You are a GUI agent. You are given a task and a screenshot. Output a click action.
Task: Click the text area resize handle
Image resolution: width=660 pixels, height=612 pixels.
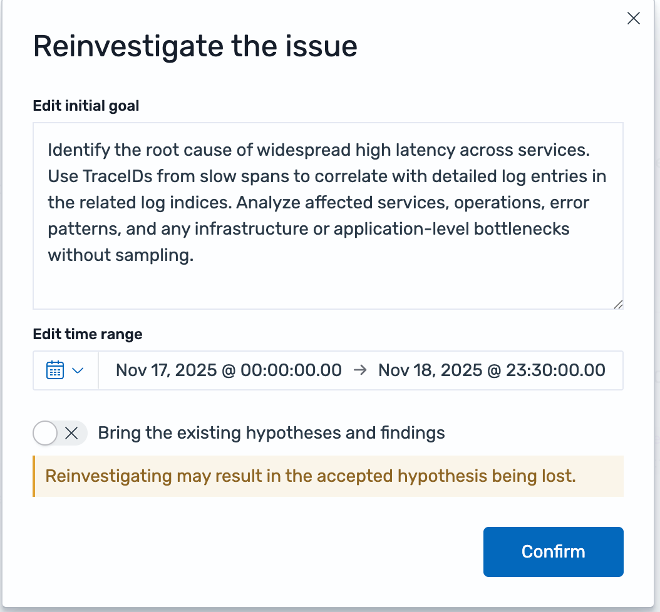(618, 304)
